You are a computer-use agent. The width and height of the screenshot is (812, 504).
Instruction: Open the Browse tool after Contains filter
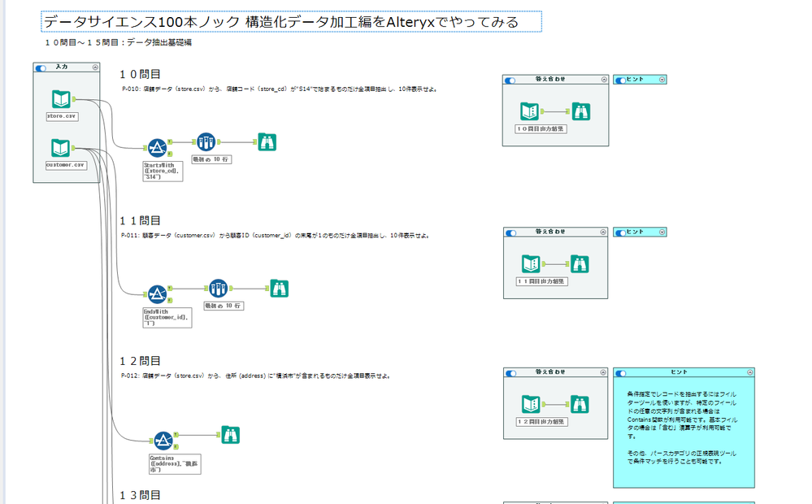coord(231,435)
